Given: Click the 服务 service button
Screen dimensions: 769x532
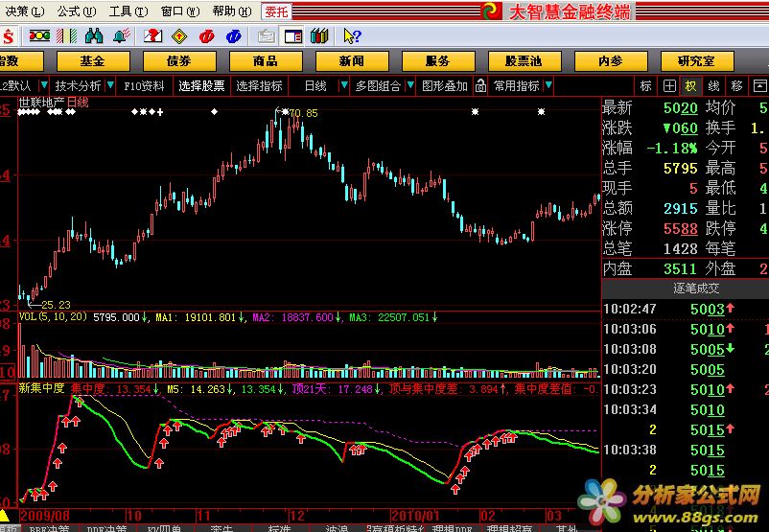Looking at the screenshot, I should click(x=438, y=61).
